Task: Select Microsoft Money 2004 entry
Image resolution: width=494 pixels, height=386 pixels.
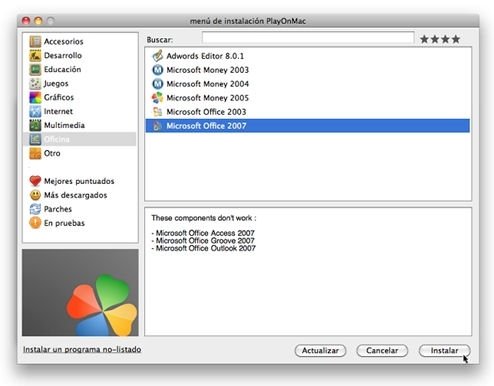Action: point(307,84)
